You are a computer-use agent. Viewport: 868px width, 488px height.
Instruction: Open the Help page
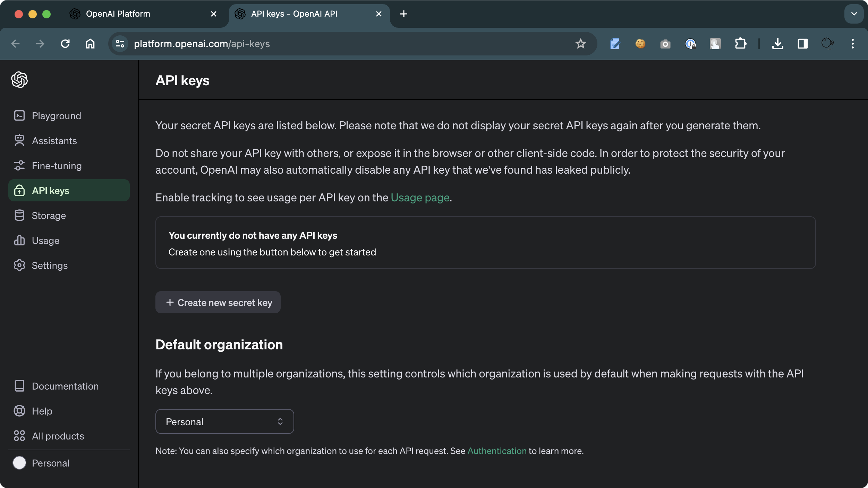click(42, 411)
